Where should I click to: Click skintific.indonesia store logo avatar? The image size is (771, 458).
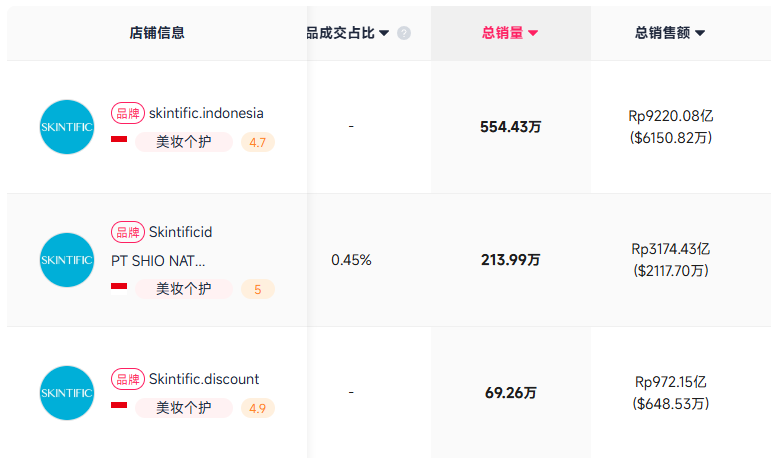coord(67,127)
